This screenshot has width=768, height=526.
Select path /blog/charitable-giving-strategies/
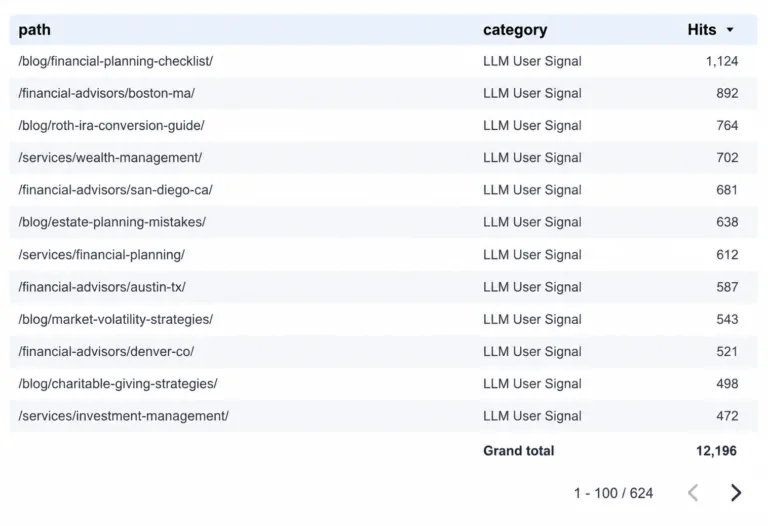[118, 383]
